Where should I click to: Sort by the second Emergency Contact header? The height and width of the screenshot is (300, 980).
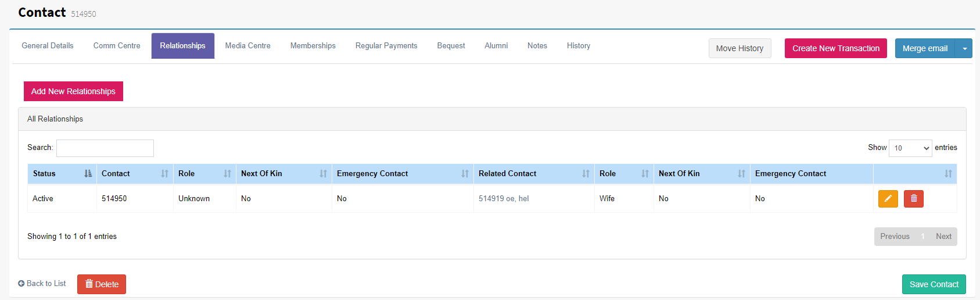coord(812,174)
